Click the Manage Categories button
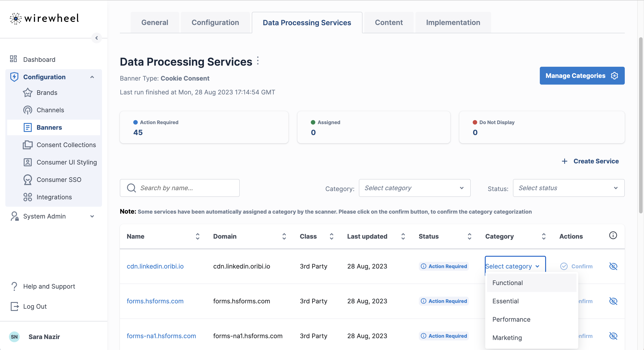The width and height of the screenshot is (644, 350). (x=582, y=76)
